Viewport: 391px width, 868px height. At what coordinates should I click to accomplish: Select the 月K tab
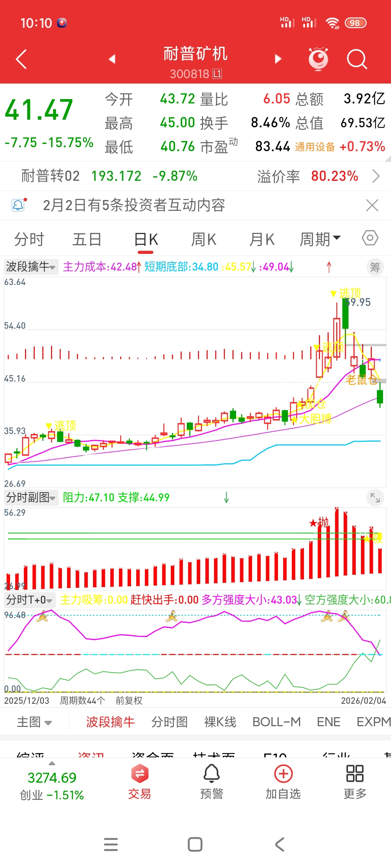[x=262, y=239]
